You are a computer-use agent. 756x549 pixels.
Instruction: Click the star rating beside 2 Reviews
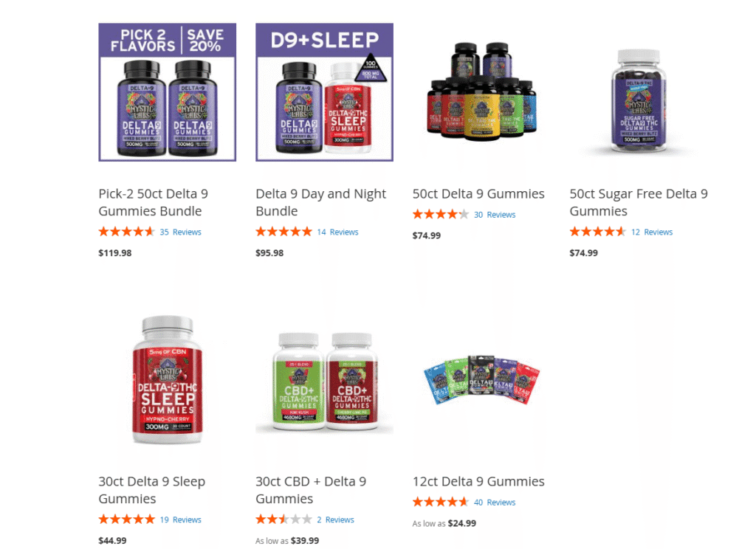(283, 519)
